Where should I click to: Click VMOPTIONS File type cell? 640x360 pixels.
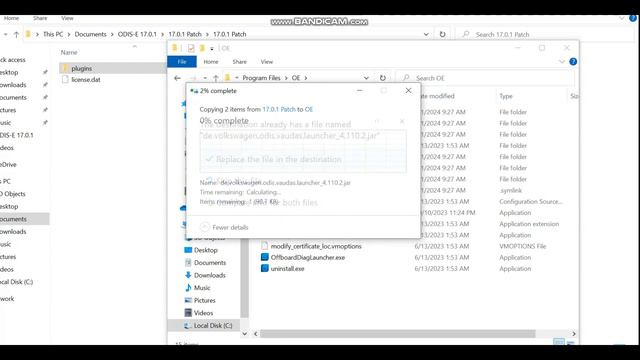[522, 246]
